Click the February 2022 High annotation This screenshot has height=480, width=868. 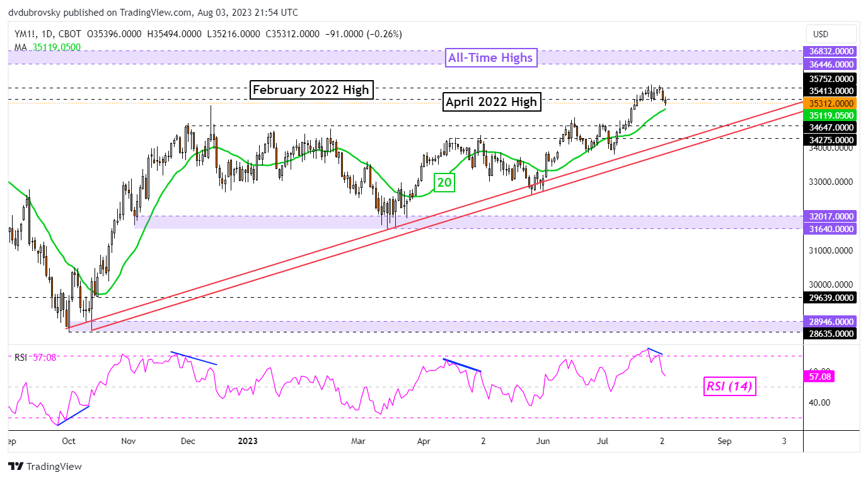[x=310, y=90]
